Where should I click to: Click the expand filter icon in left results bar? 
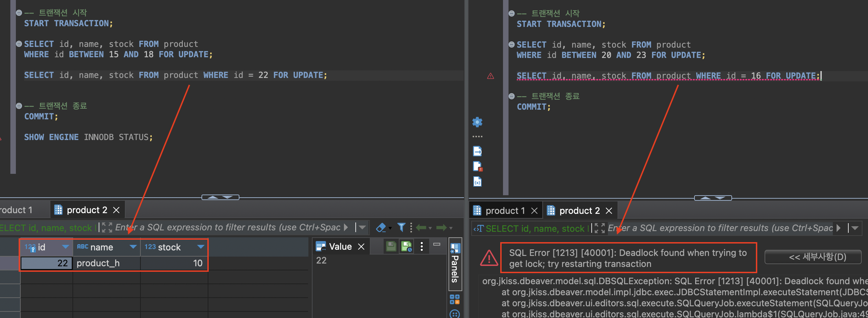pyautogui.click(x=107, y=228)
